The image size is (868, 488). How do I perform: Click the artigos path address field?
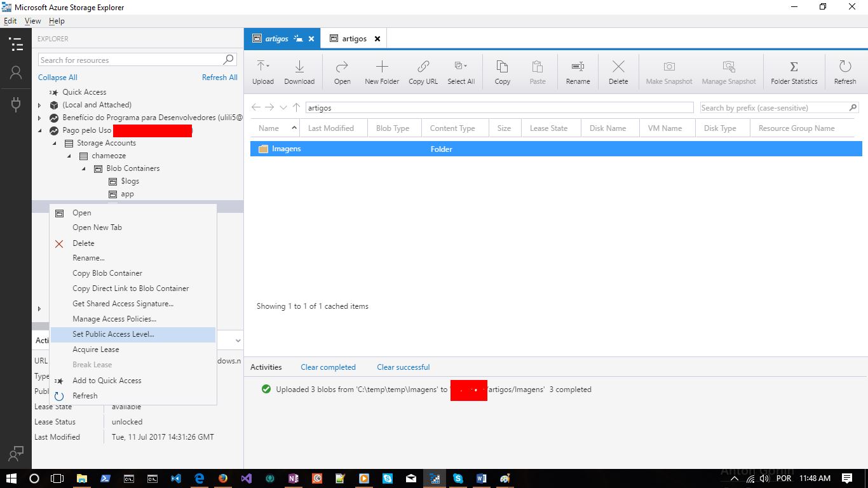click(x=499, y=108)
